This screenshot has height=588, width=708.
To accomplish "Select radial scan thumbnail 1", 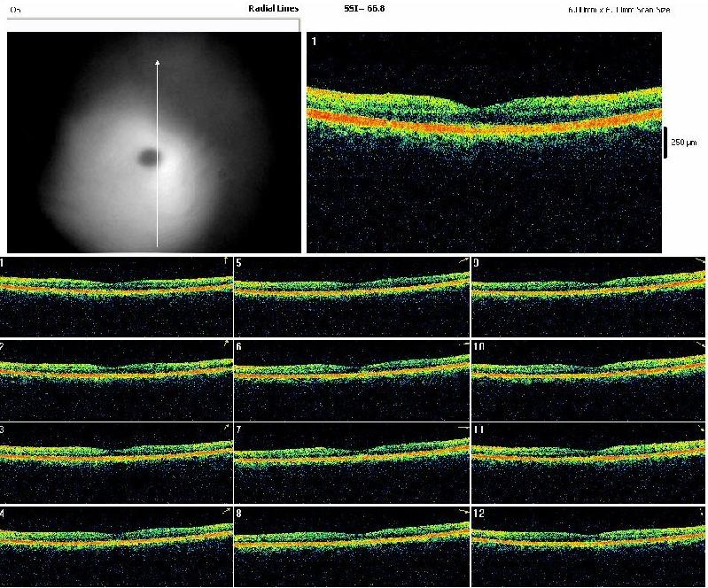I will (116, 297).
